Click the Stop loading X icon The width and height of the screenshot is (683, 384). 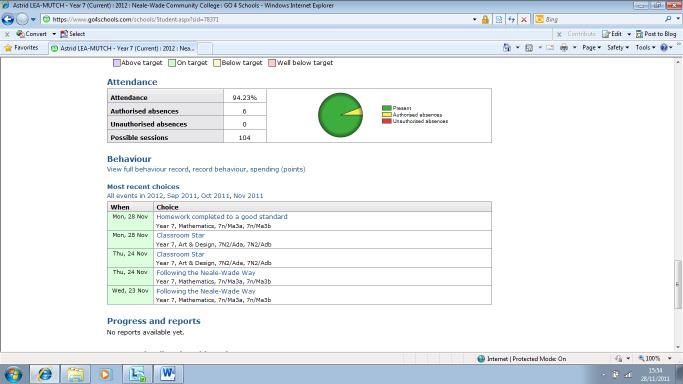pyautogui.click(x=524, y=20)
